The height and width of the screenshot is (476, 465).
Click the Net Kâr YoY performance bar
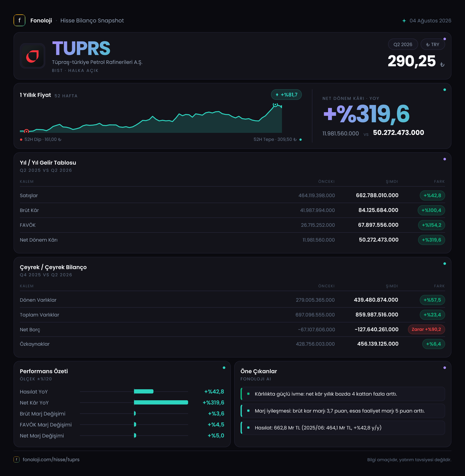161,402
